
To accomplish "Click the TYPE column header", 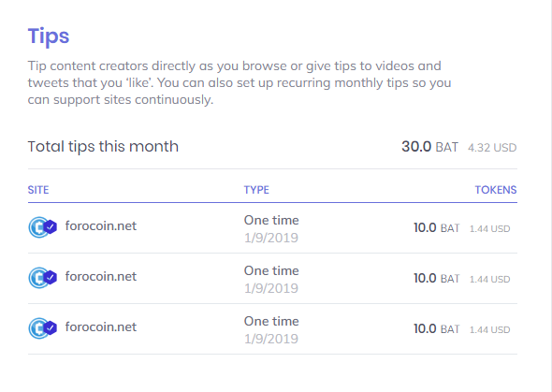I will tap(256, 190).
